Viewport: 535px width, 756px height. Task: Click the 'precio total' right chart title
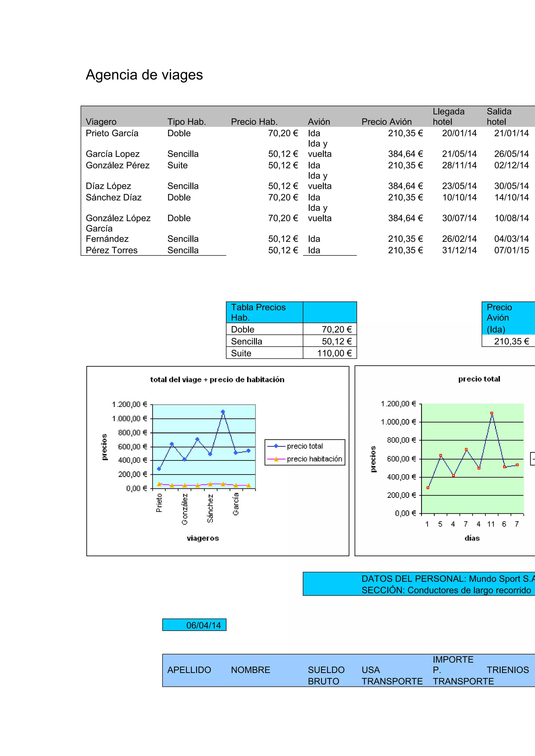479,379
